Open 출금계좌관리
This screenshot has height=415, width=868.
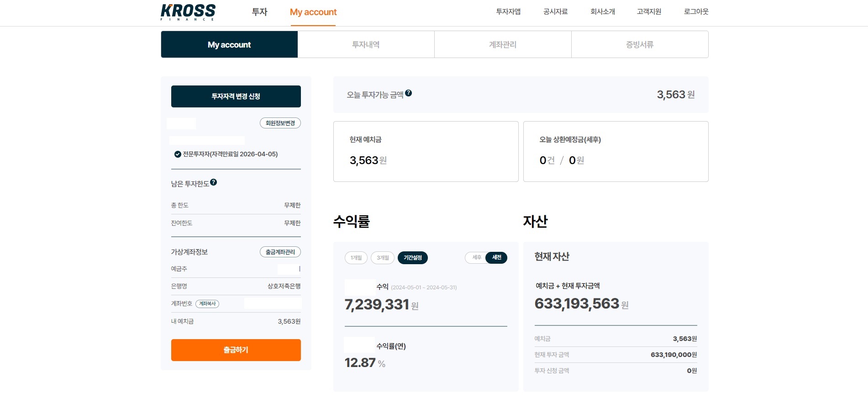pos(280,252)
